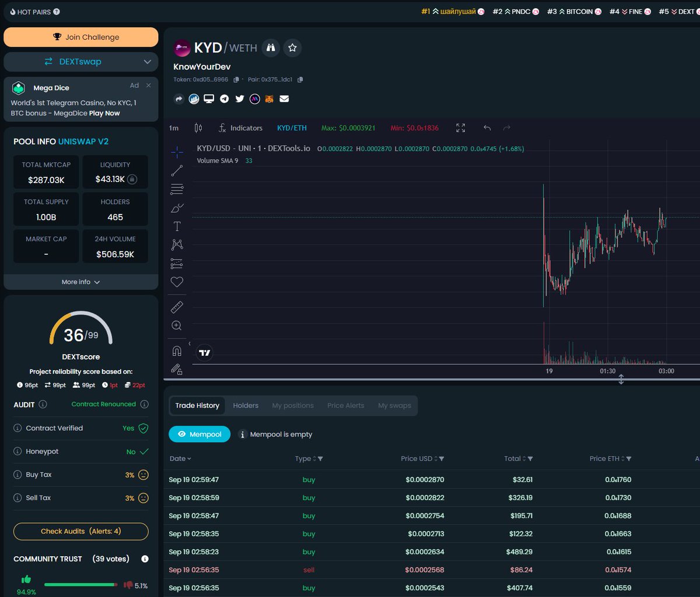Viewport: 700px width, 597px height.
Task: Click the chart resize handle below the chart
Action: (621, 380)
